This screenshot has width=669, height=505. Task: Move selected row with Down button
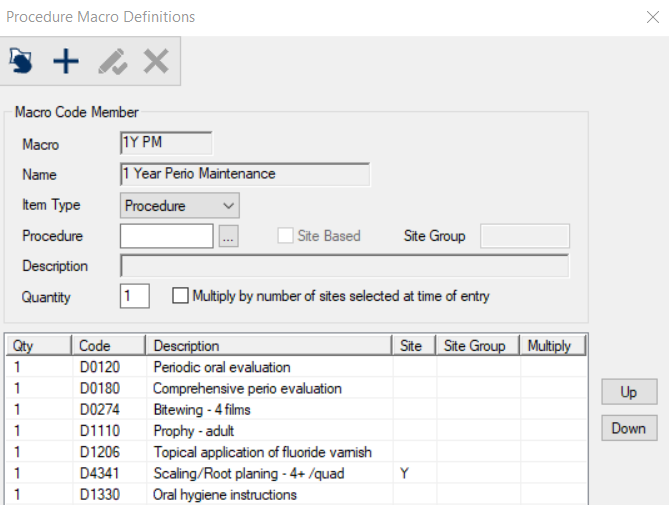pos(629,428)
